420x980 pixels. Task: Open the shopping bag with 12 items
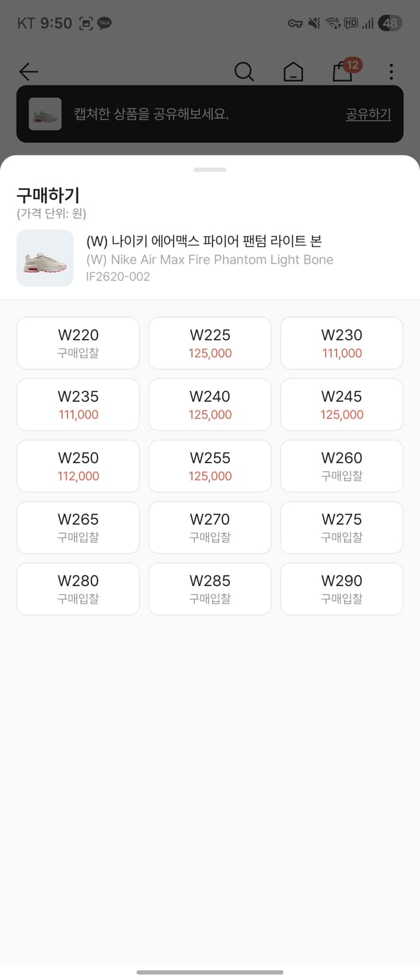click(342, 72)
